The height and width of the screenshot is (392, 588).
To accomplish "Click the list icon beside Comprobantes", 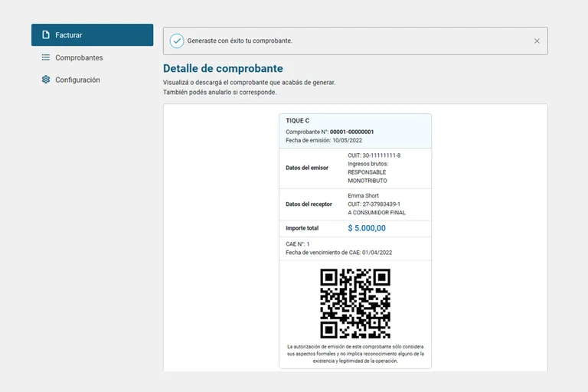I will pyautogui.click(x=46, y=57).
